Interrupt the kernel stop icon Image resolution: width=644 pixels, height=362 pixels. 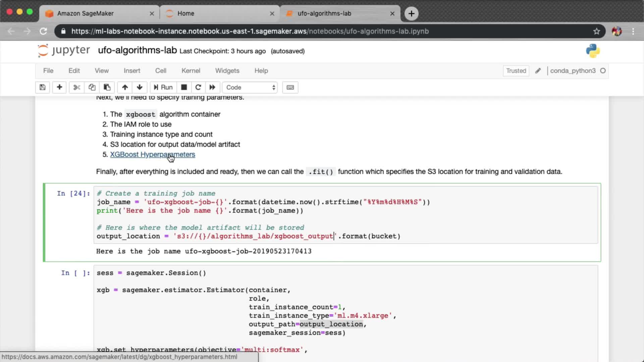(x=184, y=87)
